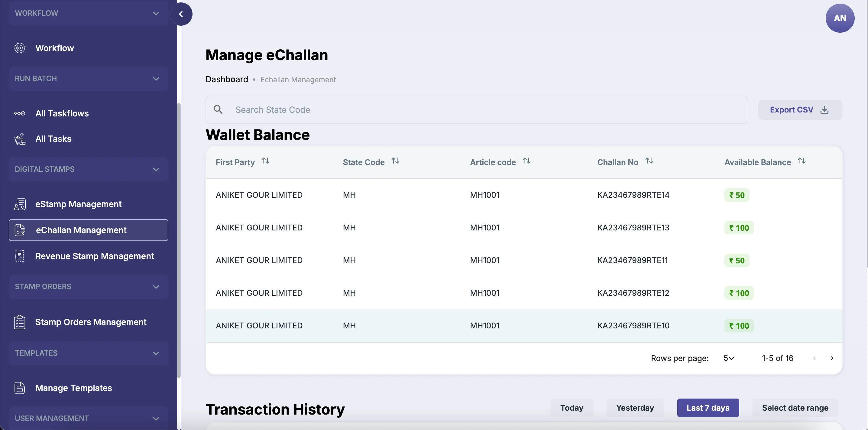Click the eStamp Management icon
The image size is (868, 430).
click(x=20, y=204)
